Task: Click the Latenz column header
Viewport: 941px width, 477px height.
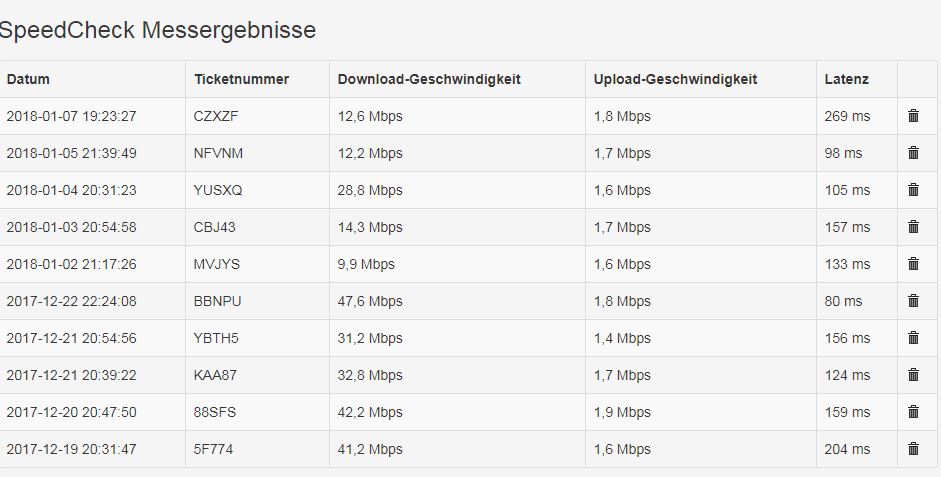Action: pos(846,79)
